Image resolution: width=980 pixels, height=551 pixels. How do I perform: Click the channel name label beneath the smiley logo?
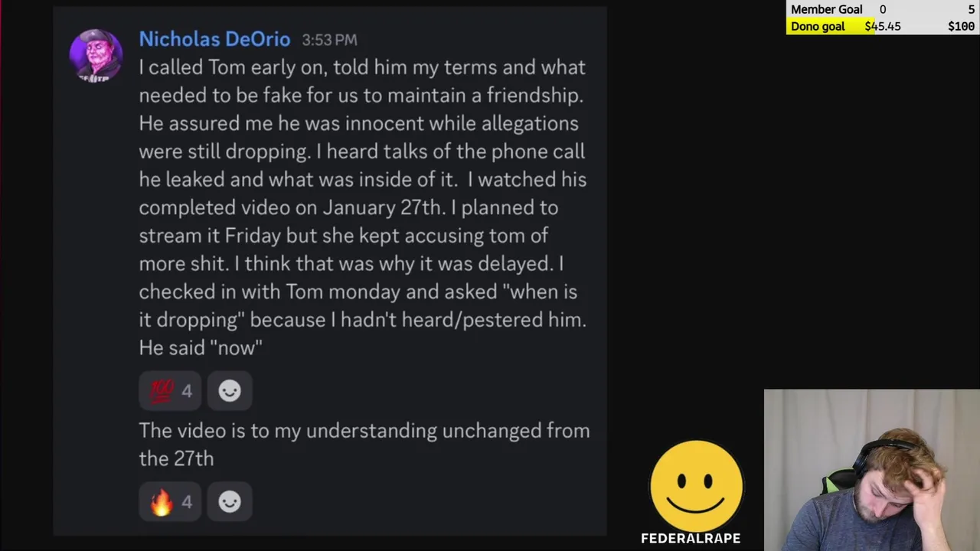click(691, 538)
